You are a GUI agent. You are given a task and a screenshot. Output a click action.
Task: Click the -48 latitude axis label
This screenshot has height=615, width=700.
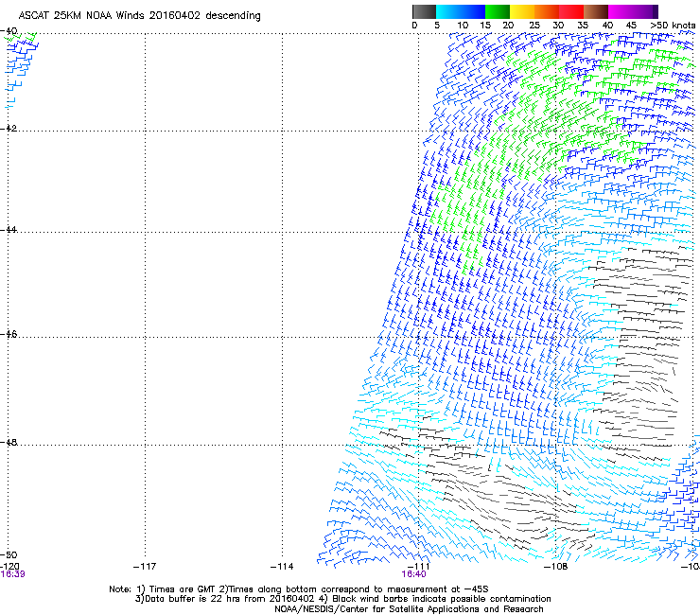(x=9, y=442)
